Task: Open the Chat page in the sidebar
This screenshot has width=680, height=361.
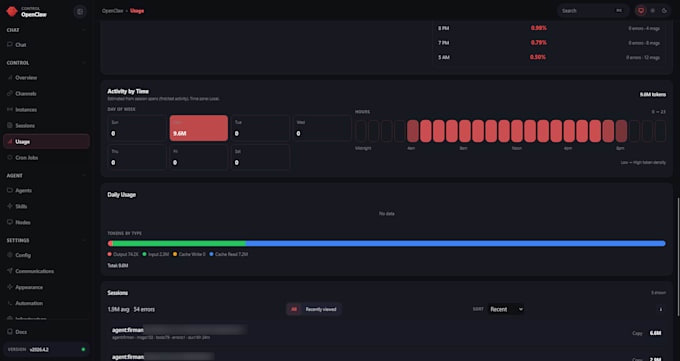Action: [46, 45]
